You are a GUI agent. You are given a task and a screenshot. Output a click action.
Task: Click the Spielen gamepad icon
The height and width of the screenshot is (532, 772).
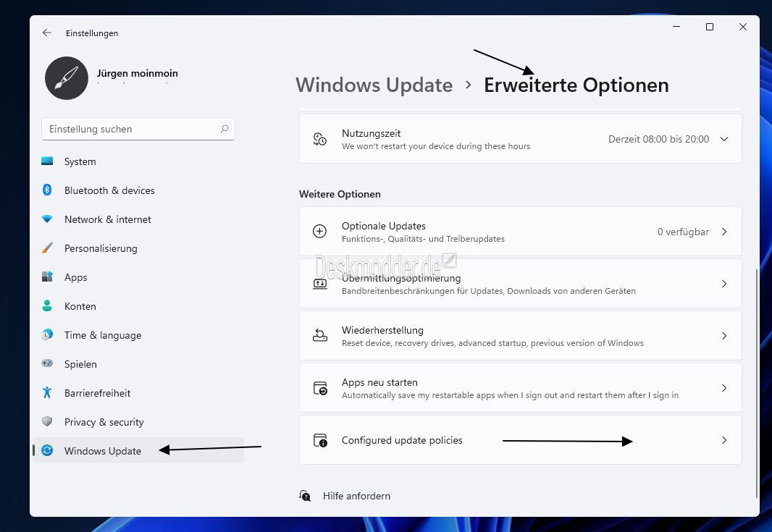pos(47,363)
